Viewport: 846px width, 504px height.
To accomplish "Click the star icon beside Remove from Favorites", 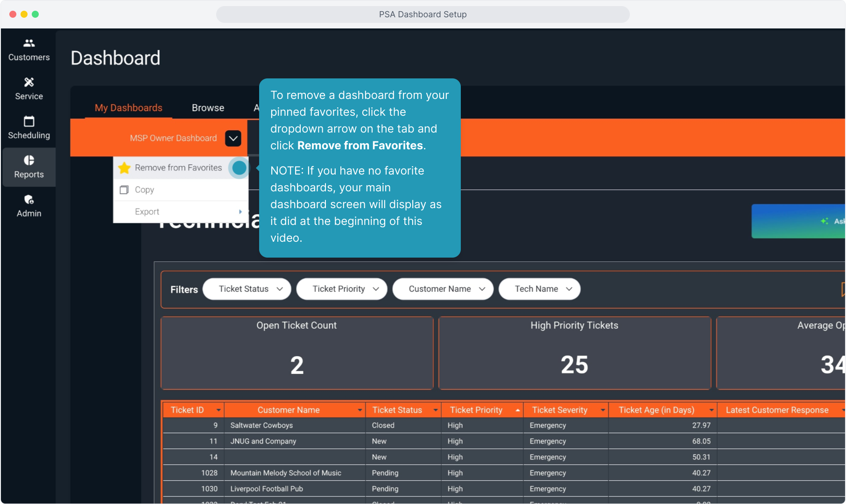I will tap(124, 168).
